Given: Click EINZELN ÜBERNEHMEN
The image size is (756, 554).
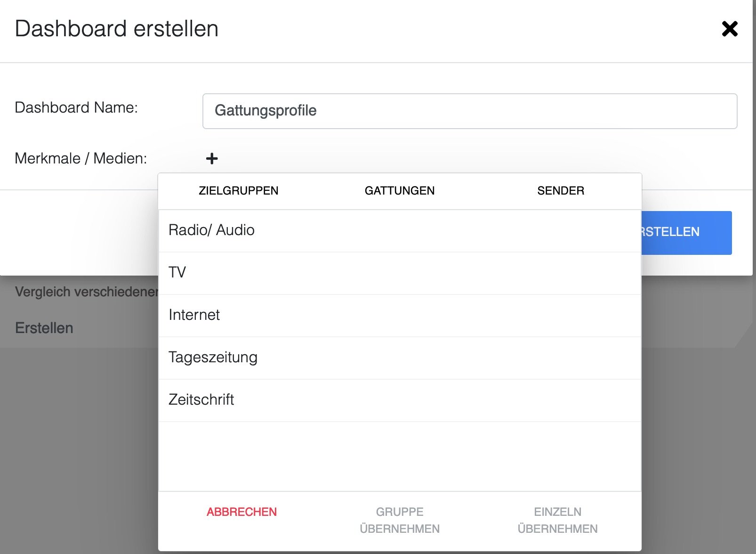Looking at the screenshot, I should [x=557, y=520].
